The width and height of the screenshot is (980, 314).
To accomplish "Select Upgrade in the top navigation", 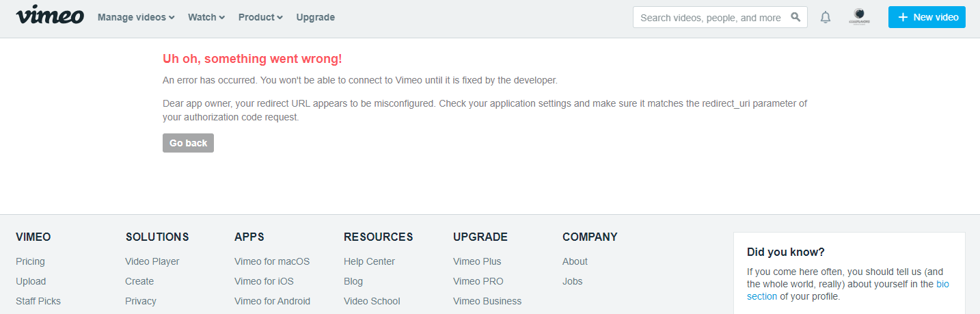I will coord(316,17).
